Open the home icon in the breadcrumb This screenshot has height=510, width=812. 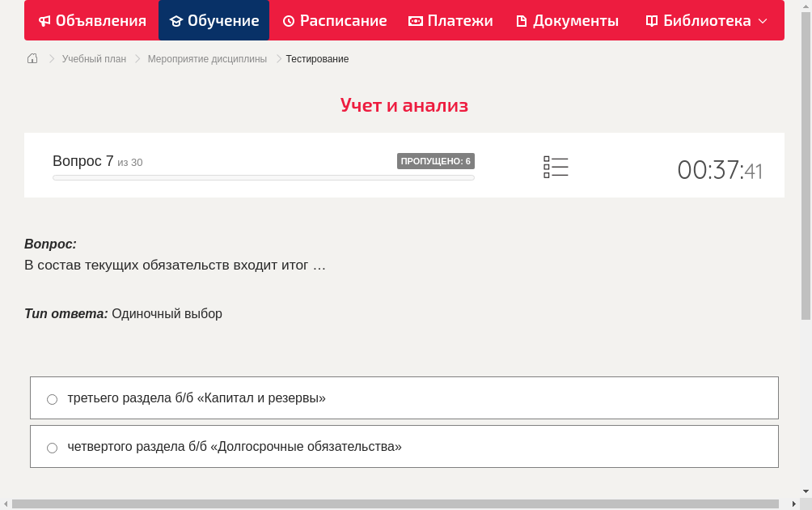[32, 58]
